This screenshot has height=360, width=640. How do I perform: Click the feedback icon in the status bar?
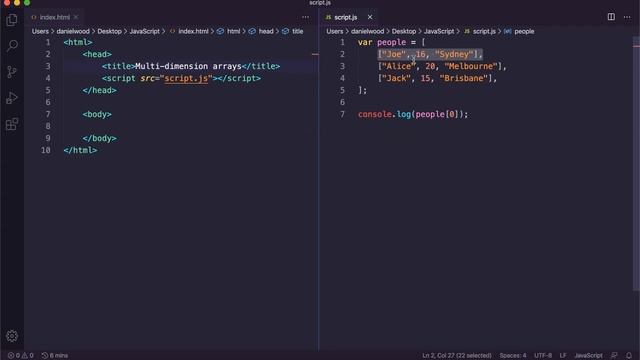click(614, 356)
